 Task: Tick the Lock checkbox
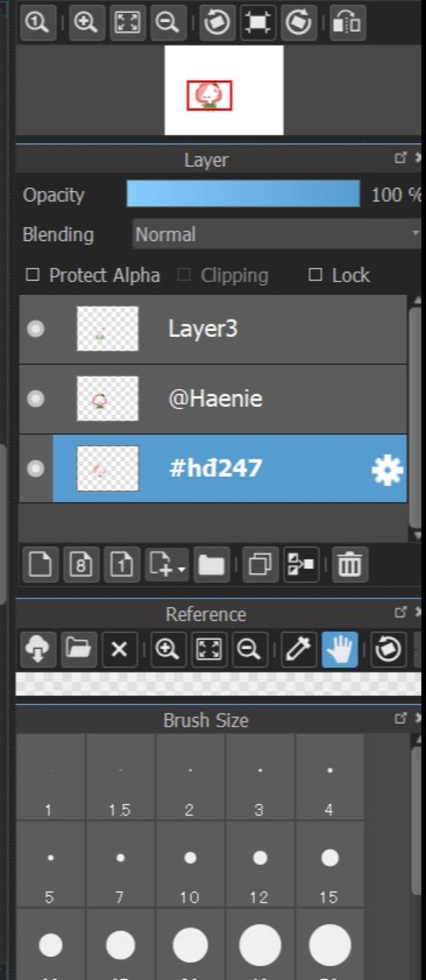(x=315, y=275)
